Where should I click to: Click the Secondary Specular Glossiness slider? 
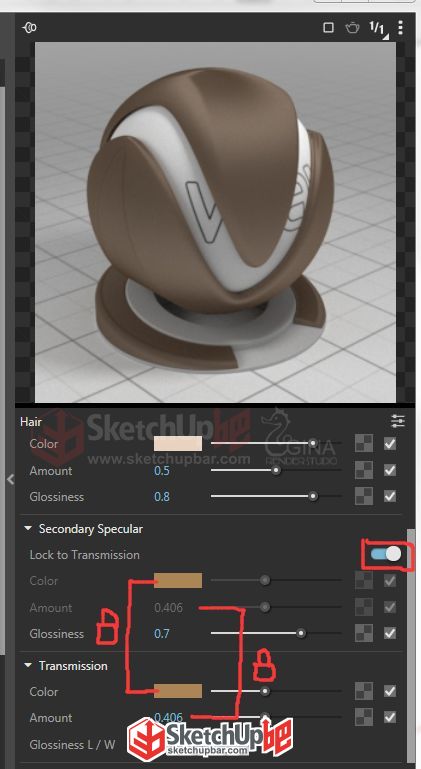(x=276, y=634)
